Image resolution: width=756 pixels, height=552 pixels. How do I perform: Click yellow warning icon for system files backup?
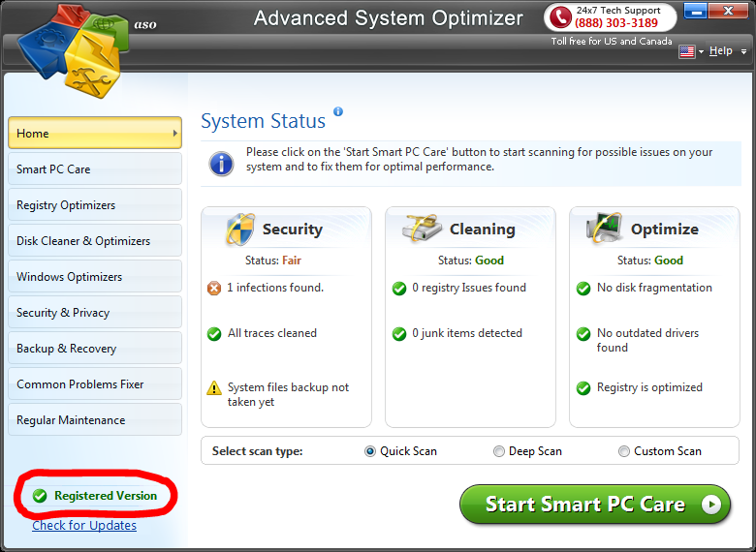click(x=213, y=387)
